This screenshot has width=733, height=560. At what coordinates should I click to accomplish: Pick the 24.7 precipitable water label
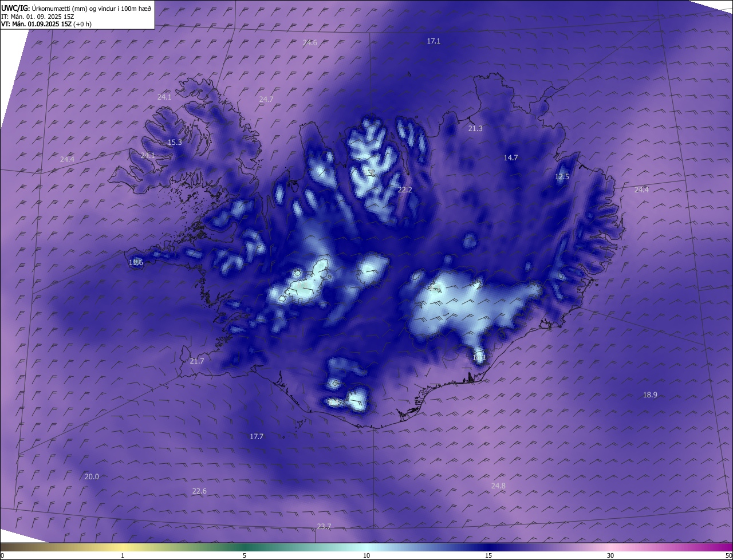click(x=266, y=99)
